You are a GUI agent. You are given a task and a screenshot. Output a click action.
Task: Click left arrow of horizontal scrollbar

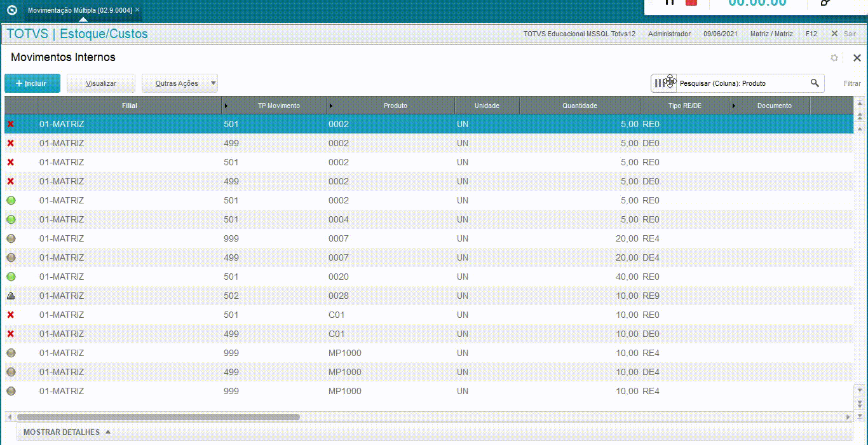click(x=10, y=417)
